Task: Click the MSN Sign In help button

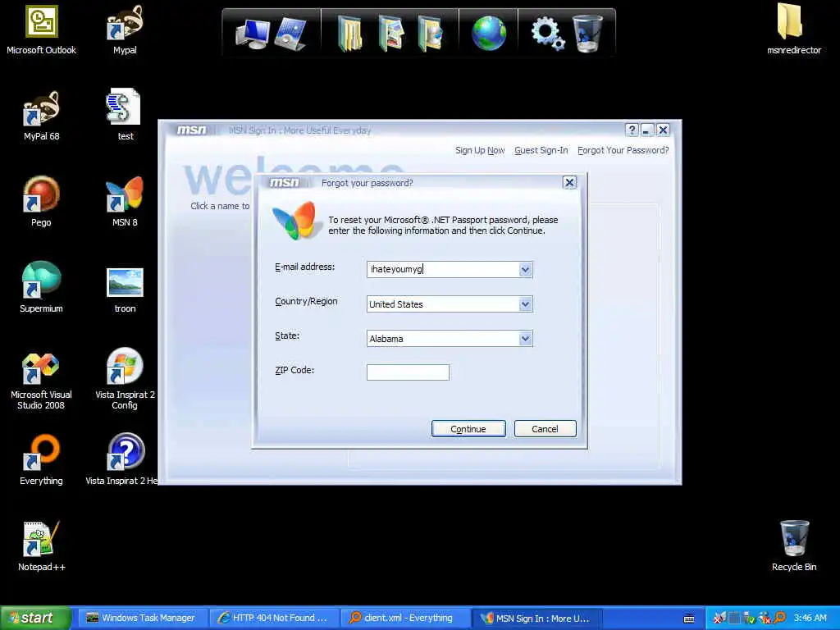Action: coord(632,130)
